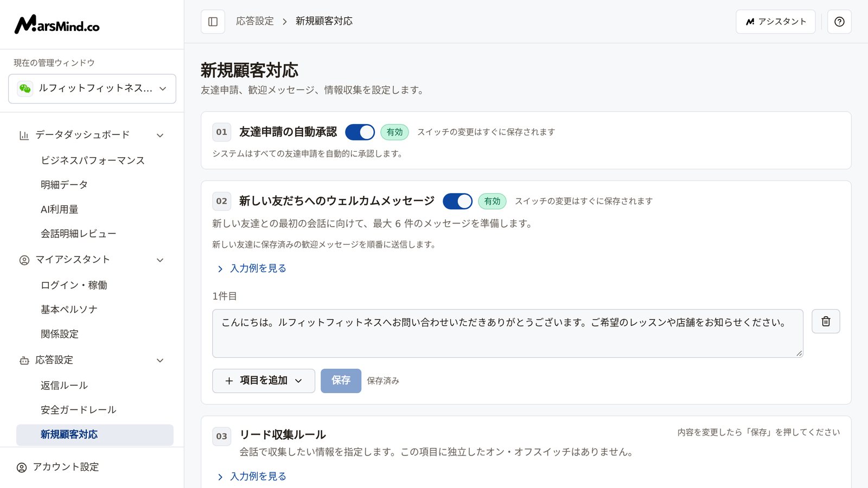The width and height of the screenshot is (868, 488).
Task: Collapse データダッシュボード section chevron
Action: pos(160,135)
